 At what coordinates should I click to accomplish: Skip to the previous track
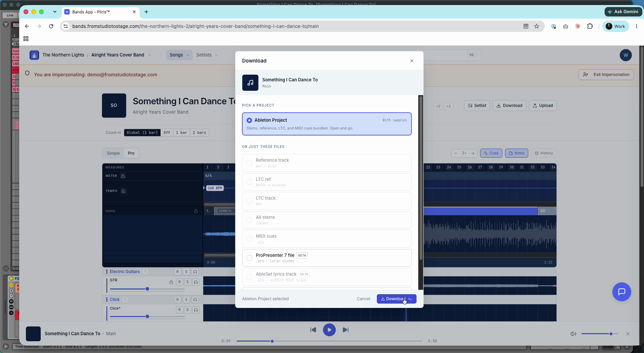click(x=313, y=330)
